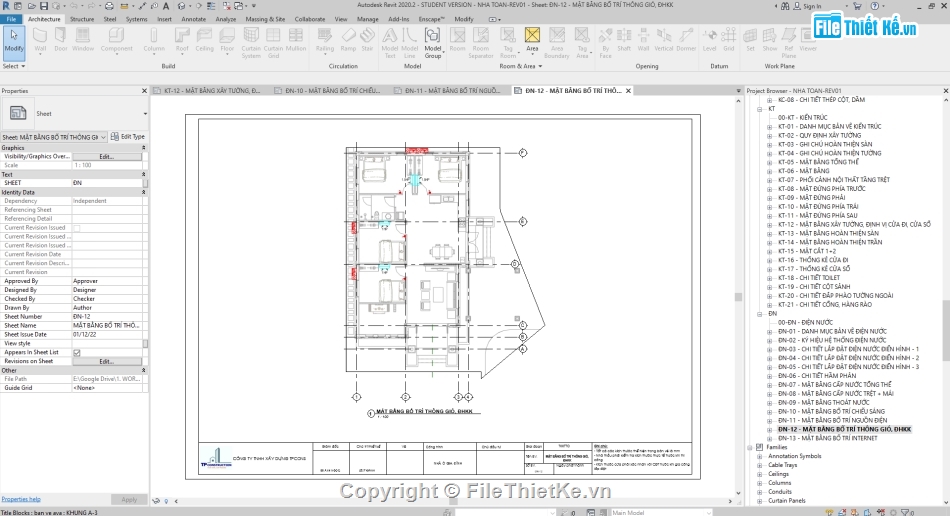The image size is (950, 516).
Task: Choose the Area Boundary tool
Action: tap(557, 42)
